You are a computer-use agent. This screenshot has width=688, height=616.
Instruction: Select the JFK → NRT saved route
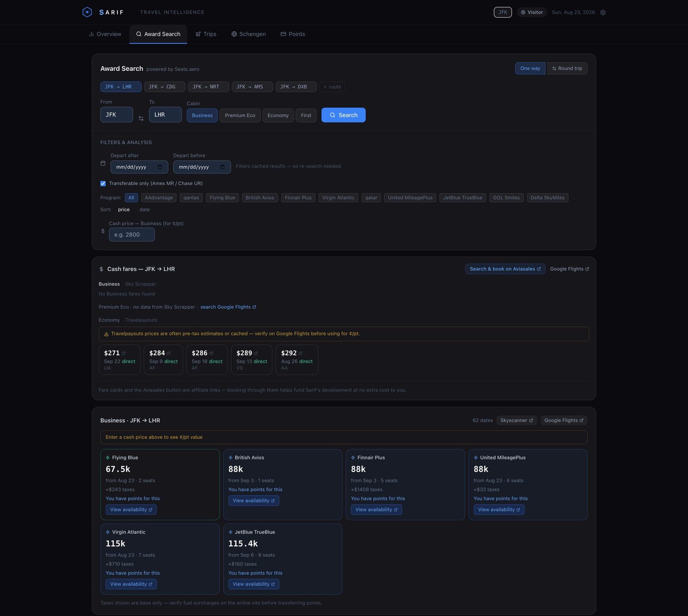(x=208, y=87)
